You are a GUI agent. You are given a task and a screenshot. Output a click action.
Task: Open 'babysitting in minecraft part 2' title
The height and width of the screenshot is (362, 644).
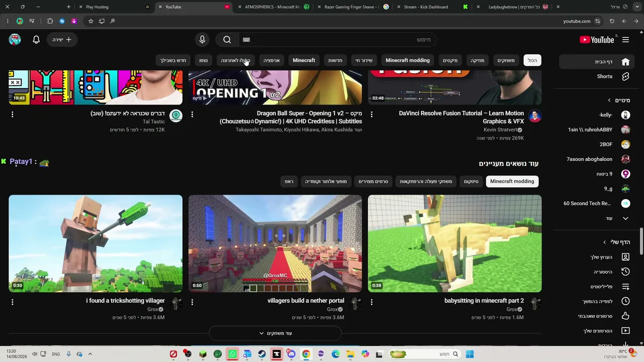click(484, 301)
